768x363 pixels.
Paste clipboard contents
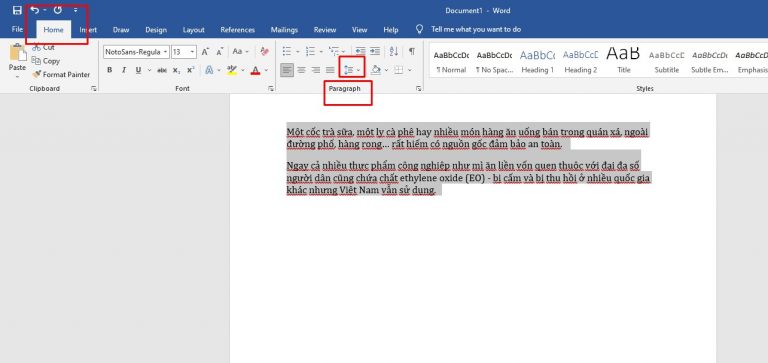point(18,57)
